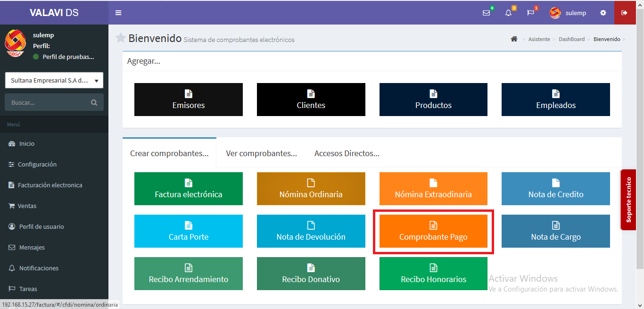Image resolution: width=644 pixels, height=309 pixels.
Task: Open the flag tasks icon in top bar
Action: (530, 13)
